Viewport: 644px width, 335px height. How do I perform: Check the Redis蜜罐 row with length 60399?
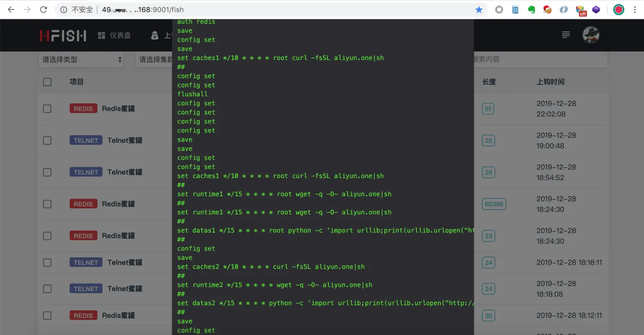(x=47, y=204)
